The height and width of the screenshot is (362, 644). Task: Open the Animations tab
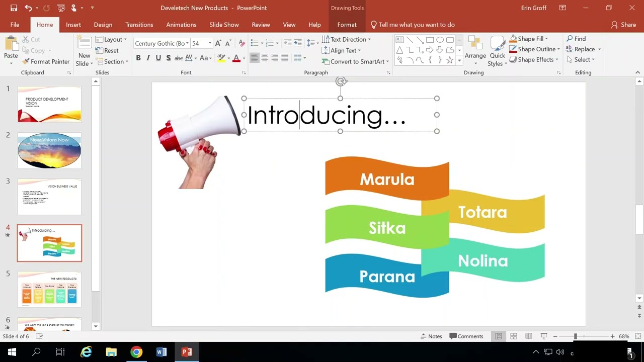pos(181,25)
